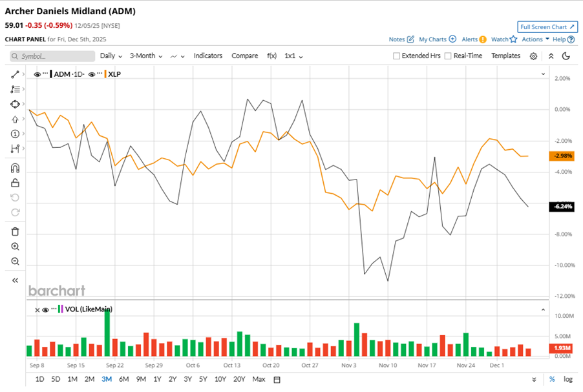Collapse the main chart legend chevron
This screenshot has height=392, width=583.
tap(543, 74)
